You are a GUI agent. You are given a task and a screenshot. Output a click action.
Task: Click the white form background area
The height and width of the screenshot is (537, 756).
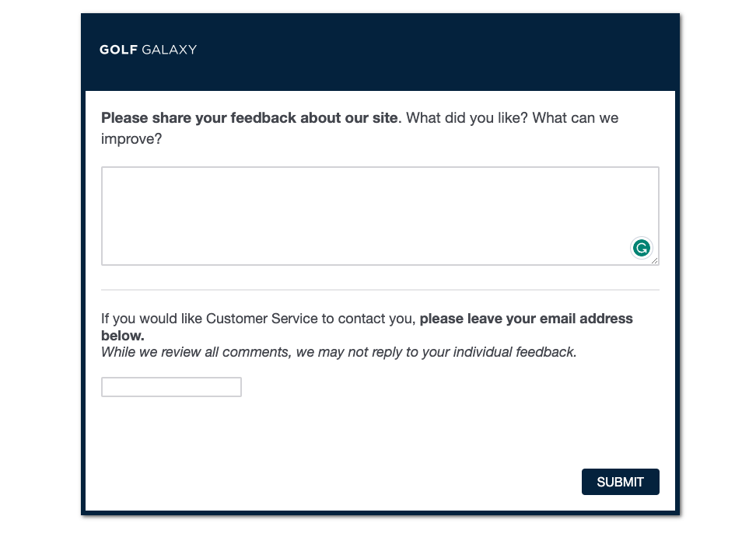pos(380,435)
